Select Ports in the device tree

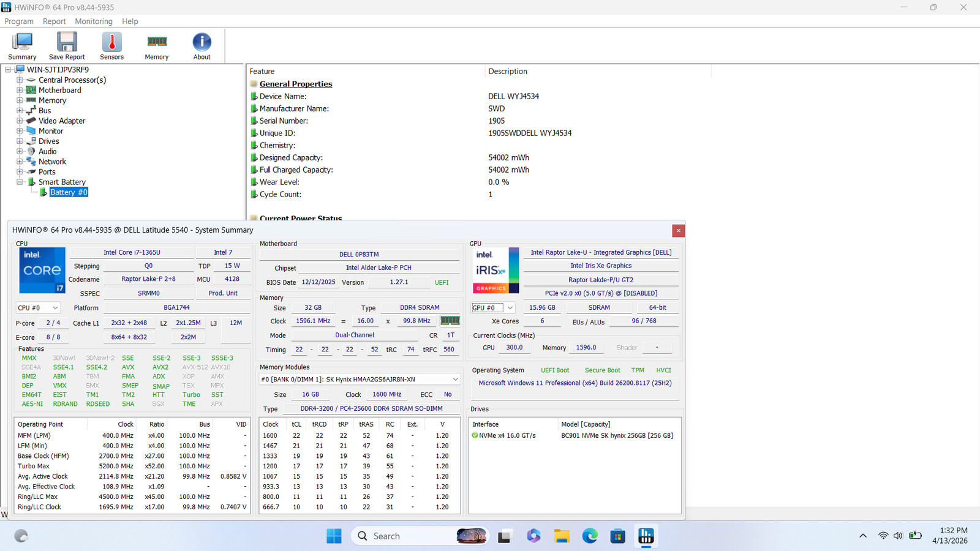coord(47,172)
